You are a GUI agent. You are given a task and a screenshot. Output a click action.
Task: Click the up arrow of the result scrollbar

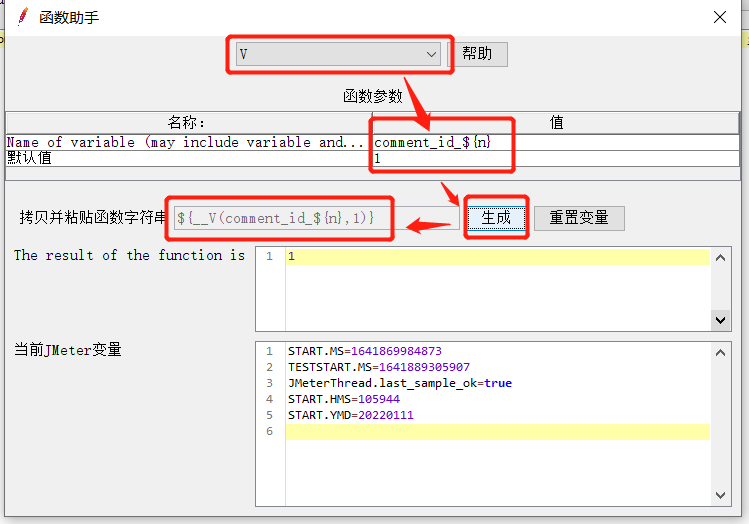coord(721,258)
